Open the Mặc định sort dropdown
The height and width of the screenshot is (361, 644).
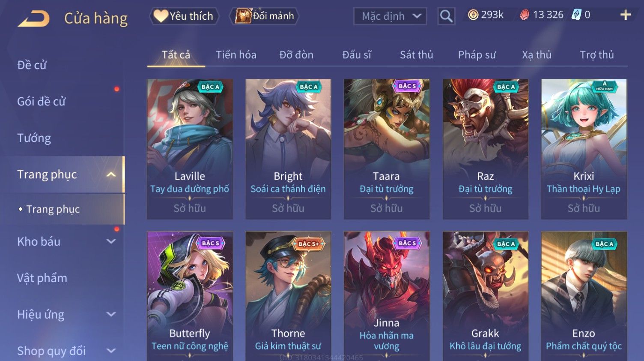390,16
